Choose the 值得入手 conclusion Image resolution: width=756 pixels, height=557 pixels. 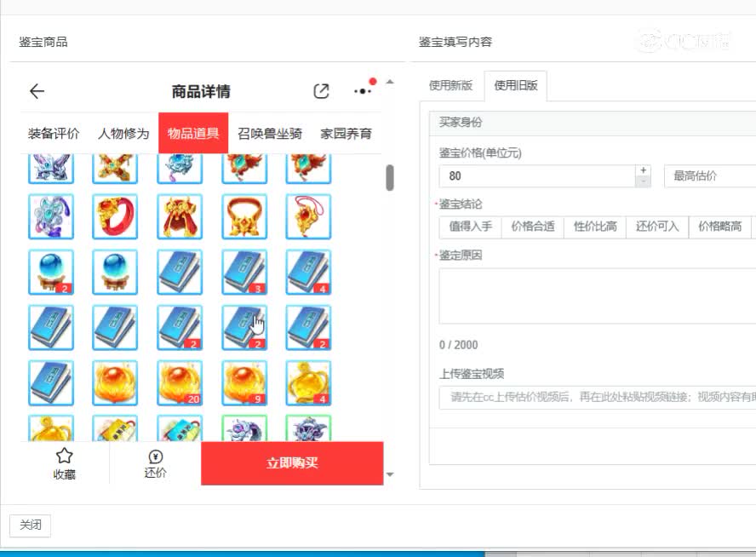(x=470, y=227)
